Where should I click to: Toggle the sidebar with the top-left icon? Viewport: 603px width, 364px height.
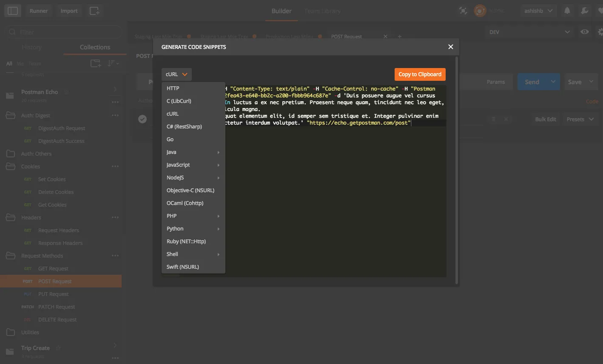pyautogui.click(x=13, y=11)
